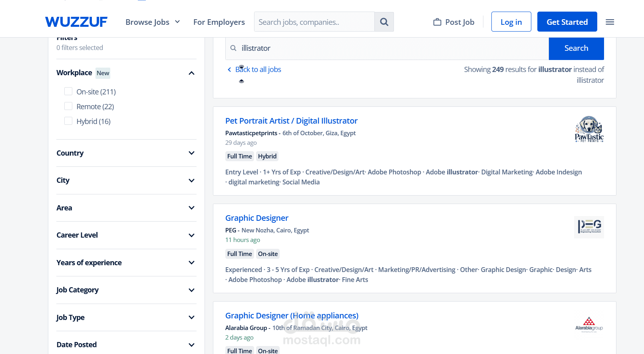Click the Log in button
Viewport: 644px width, 354px height.
coord(511,22)
